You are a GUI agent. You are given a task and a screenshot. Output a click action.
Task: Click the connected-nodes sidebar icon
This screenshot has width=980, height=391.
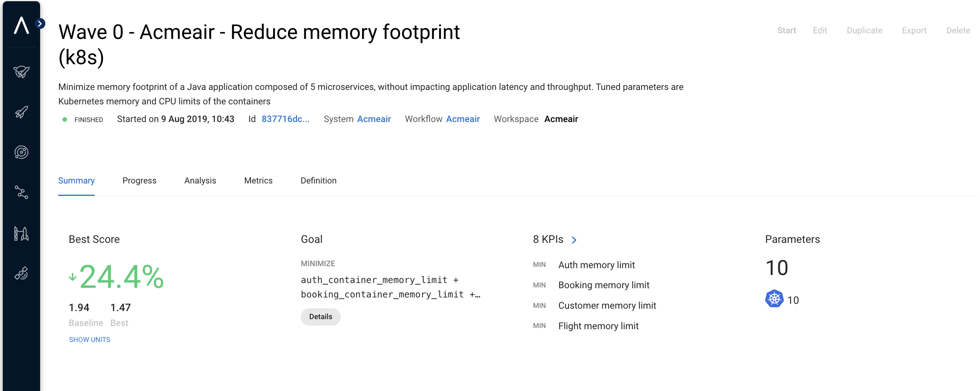21,192
